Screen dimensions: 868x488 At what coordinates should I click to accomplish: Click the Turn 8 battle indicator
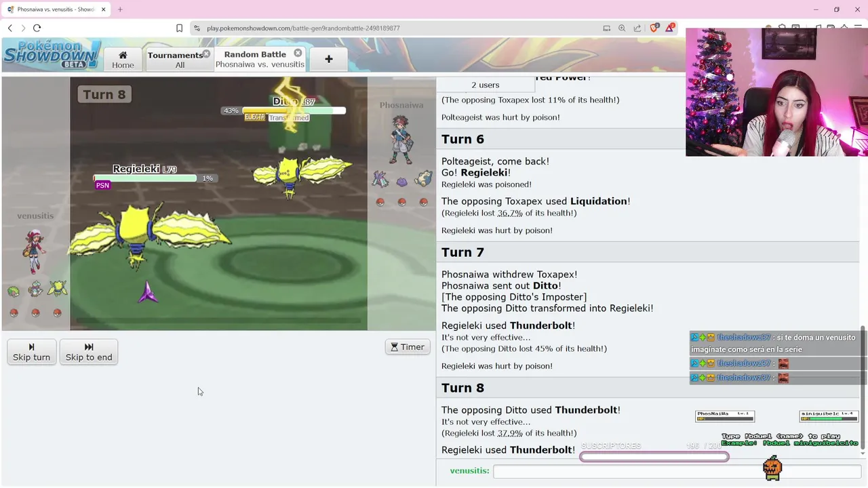point(104,94)
